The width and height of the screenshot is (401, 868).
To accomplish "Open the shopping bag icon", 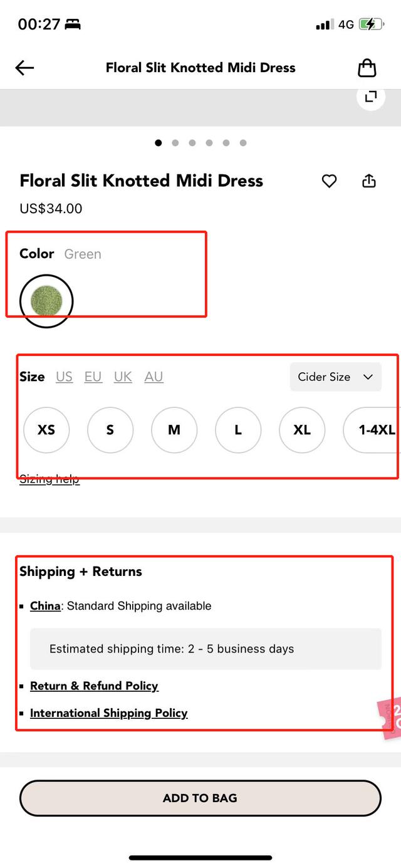I will (x=367, y=68).
